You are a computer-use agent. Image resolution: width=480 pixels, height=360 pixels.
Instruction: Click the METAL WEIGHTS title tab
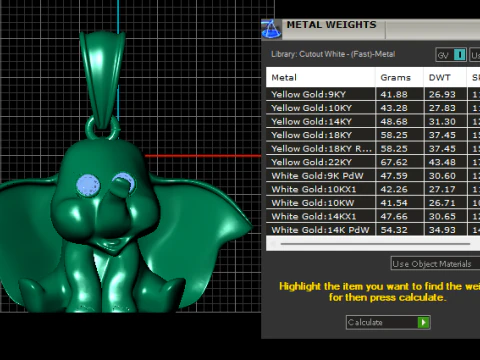pos(332,25)
